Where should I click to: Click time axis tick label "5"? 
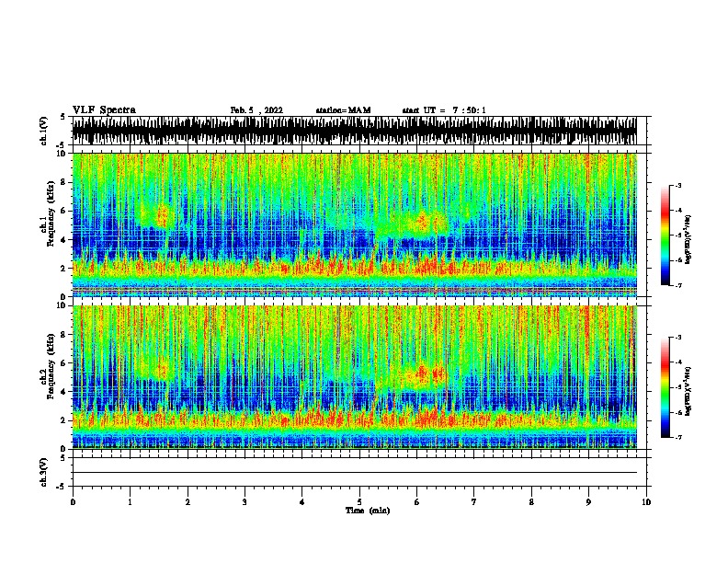pos(359,502)
